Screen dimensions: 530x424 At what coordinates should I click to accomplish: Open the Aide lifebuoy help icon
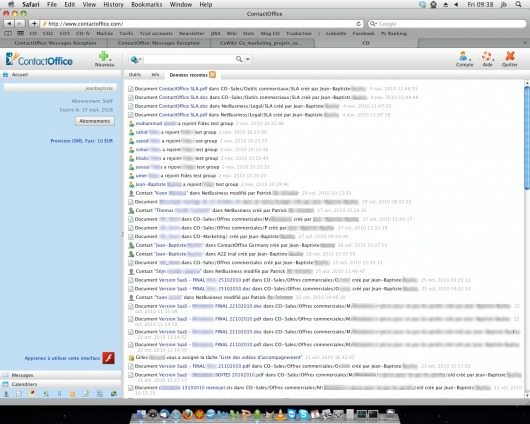coord(486,56)
